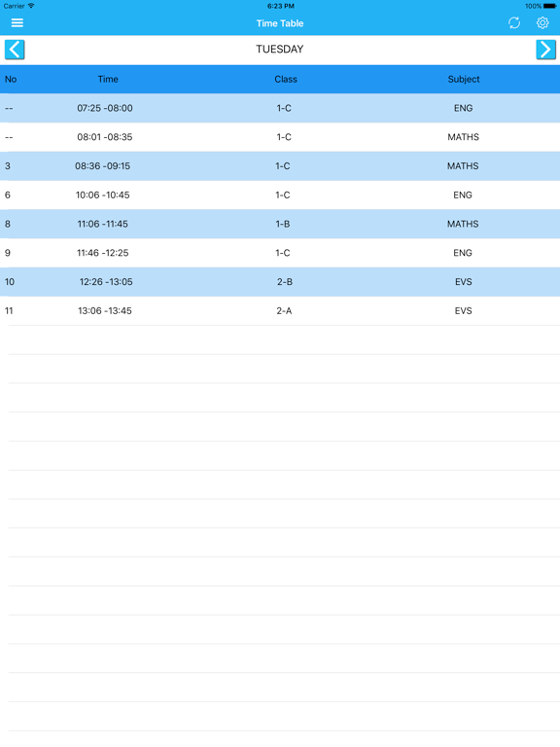Click ENG subject in period 6 row
The width and height of the screenshot is (560, 747).
[x=463, y=195]
